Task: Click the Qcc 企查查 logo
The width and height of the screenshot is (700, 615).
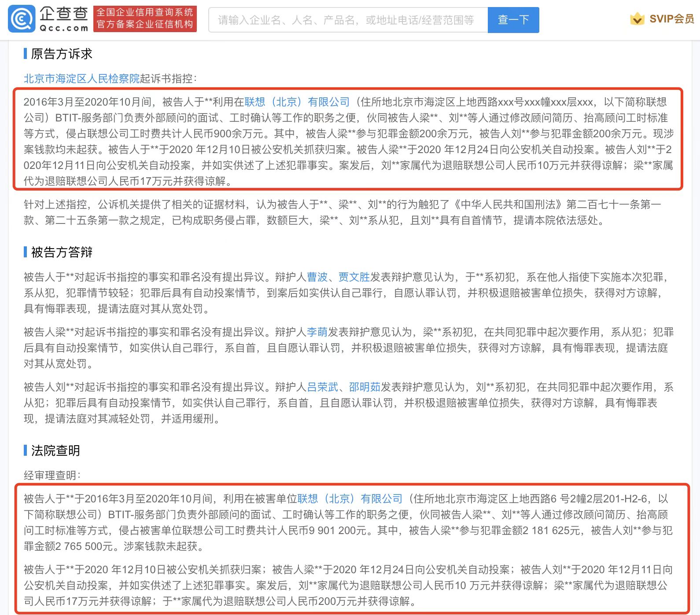Action: [48, 19]
